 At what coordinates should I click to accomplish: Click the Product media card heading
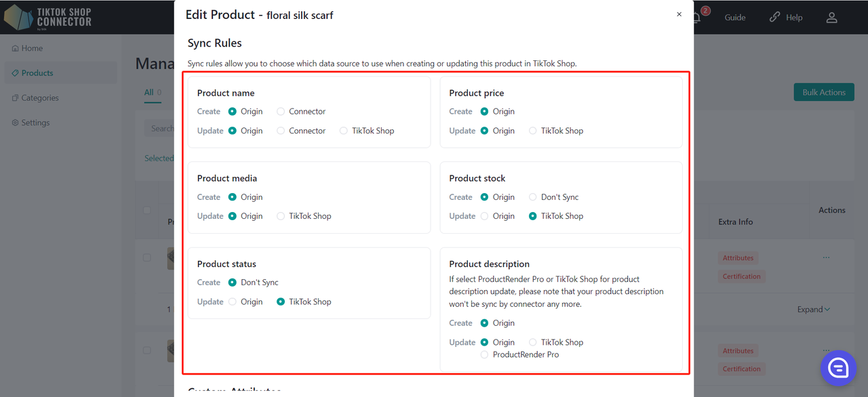click(x=227, y=179)
